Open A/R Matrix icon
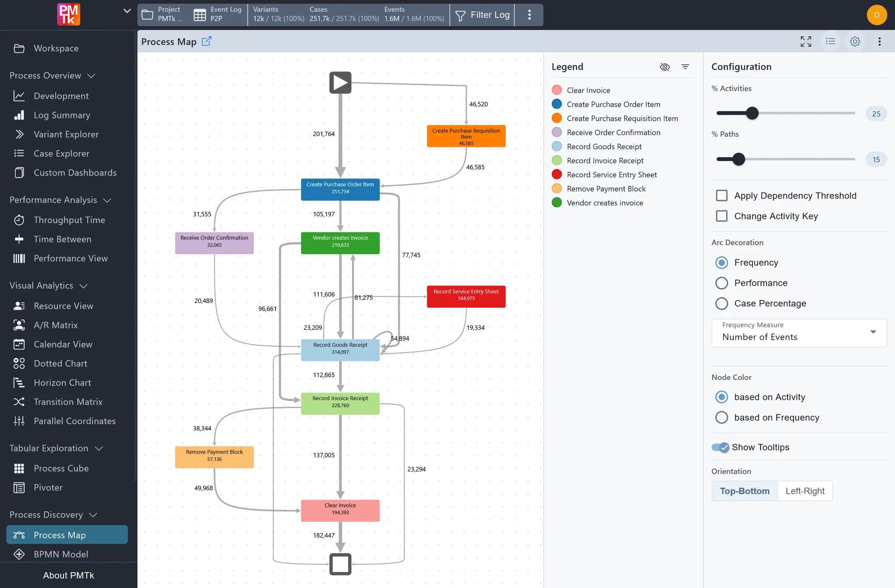The width and height of the screenshot is (895, 588). click(19, 325)
